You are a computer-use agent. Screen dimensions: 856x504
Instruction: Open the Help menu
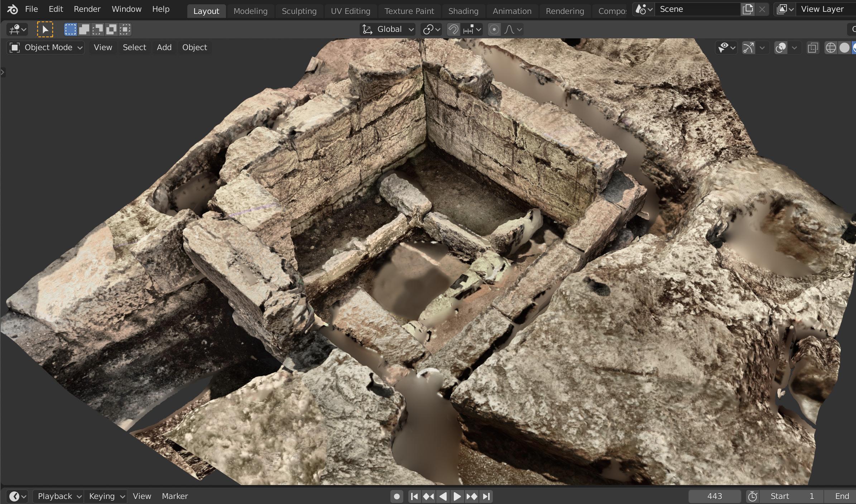tap(161, 9)
